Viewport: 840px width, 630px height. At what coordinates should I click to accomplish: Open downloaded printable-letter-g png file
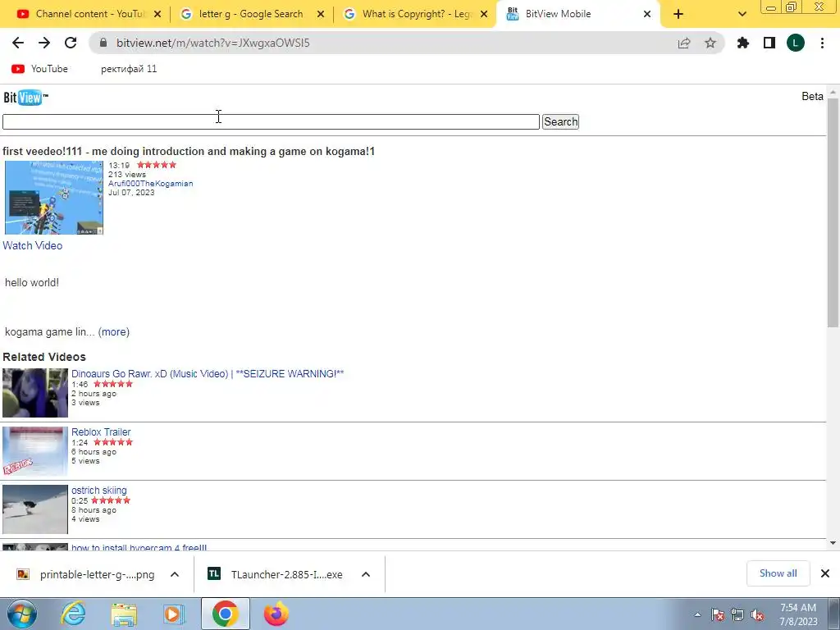(87, 574)
